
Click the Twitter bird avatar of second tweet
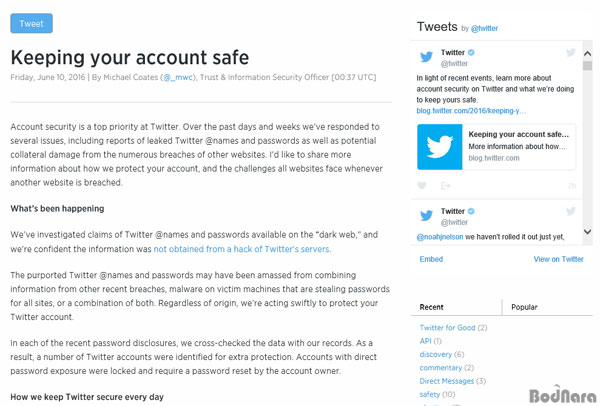coord(426,215)
